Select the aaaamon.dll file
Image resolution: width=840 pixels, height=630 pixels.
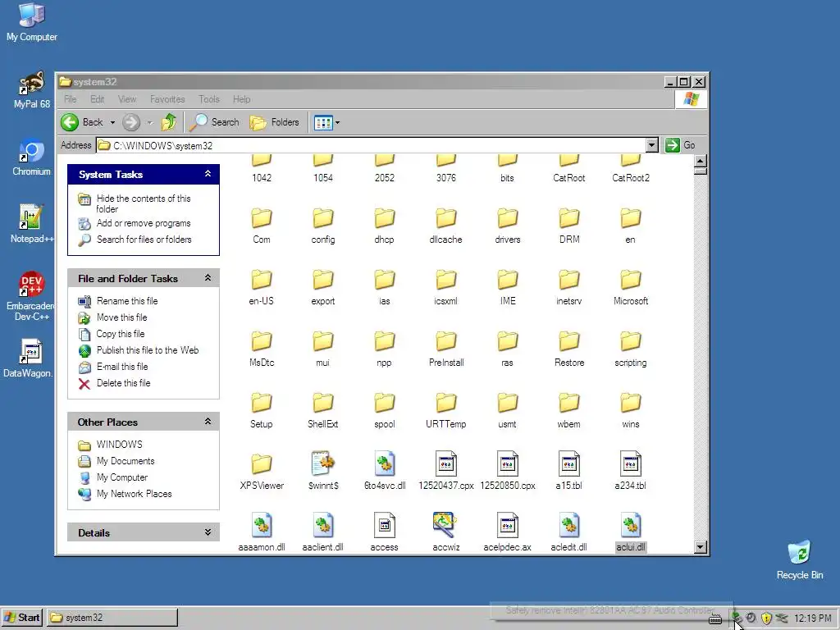coord(262,533)
